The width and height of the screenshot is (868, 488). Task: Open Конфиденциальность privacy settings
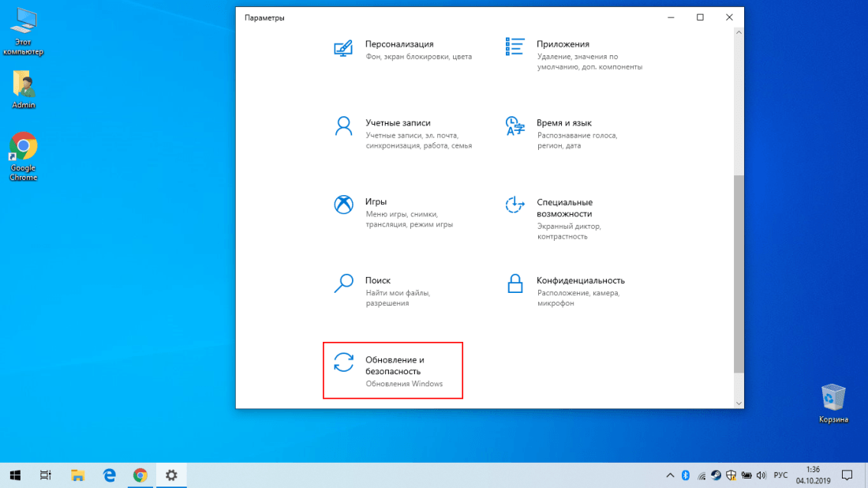pos(565,291)
